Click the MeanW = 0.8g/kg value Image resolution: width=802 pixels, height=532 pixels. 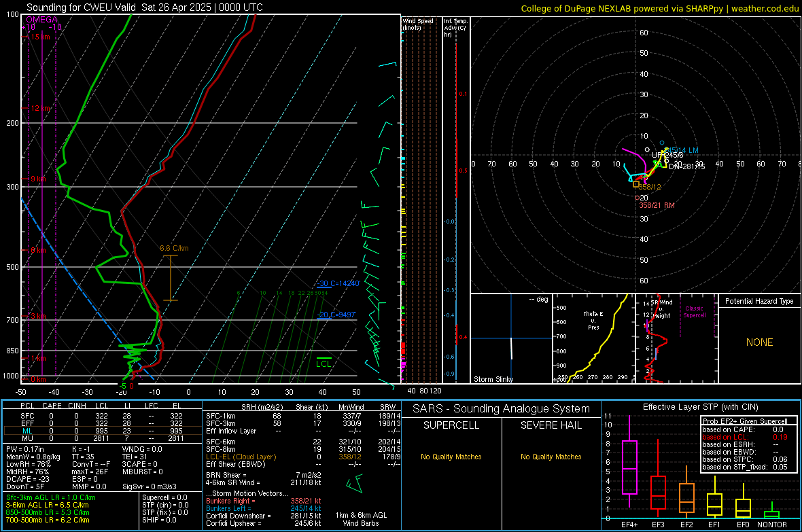click(33, 457)
